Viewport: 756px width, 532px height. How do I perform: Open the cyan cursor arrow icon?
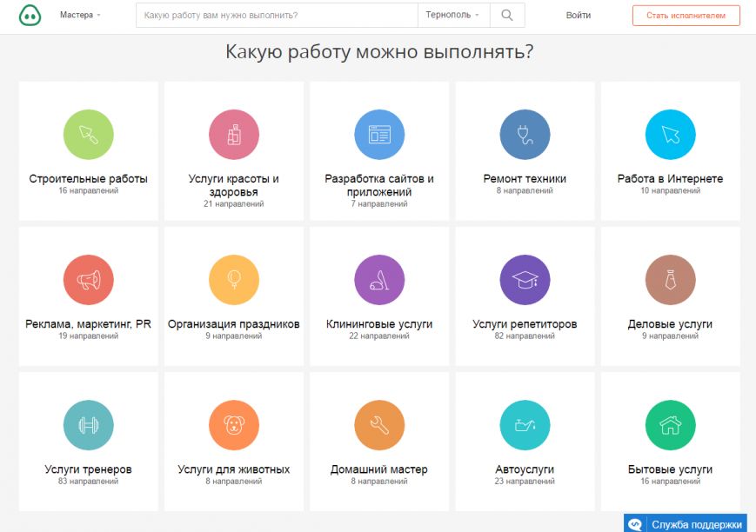click(x=670, y=135)
